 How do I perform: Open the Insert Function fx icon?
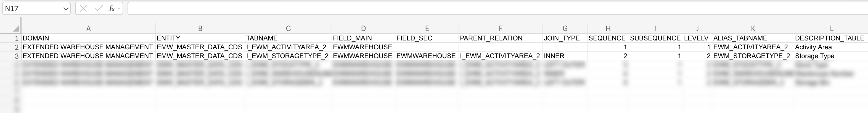[x=111, y=9]
